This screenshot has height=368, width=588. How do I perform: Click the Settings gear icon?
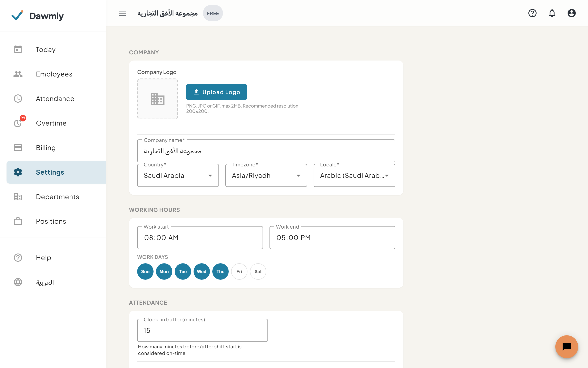pos(18,172)
